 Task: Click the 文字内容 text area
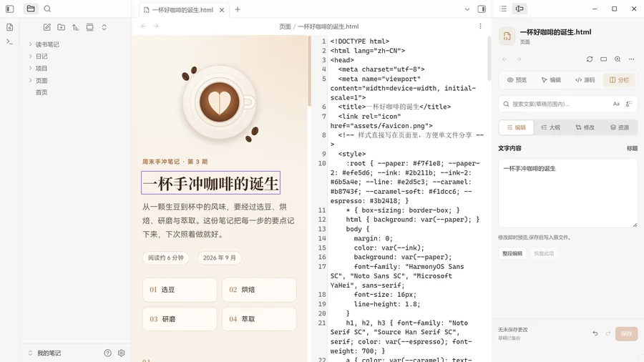pos(567,193)
